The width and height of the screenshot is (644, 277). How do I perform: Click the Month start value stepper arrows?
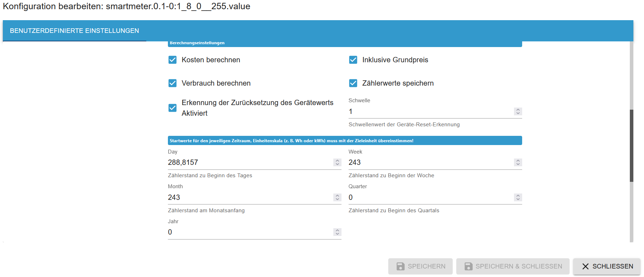[x=337, y=197]
